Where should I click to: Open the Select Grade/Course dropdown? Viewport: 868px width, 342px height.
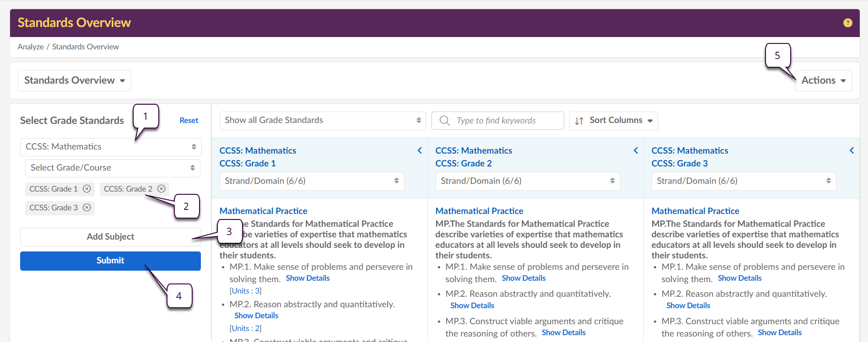coord(113,168)
